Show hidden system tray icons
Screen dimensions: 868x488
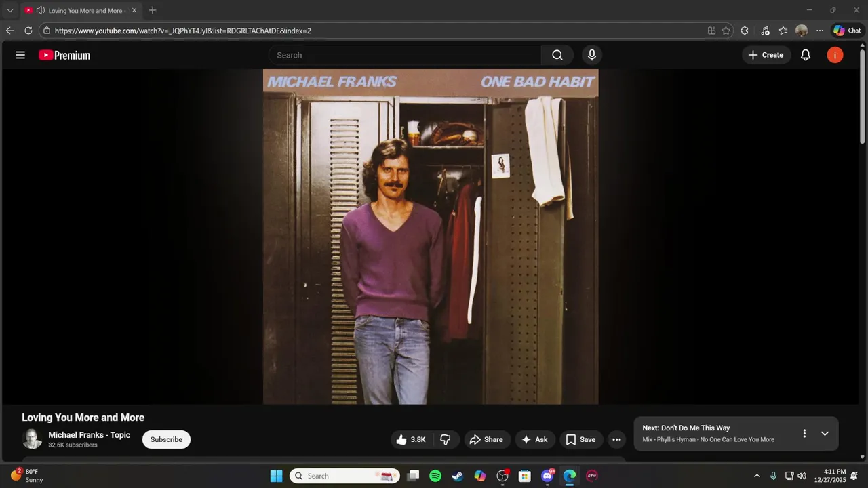pos(757,476)
